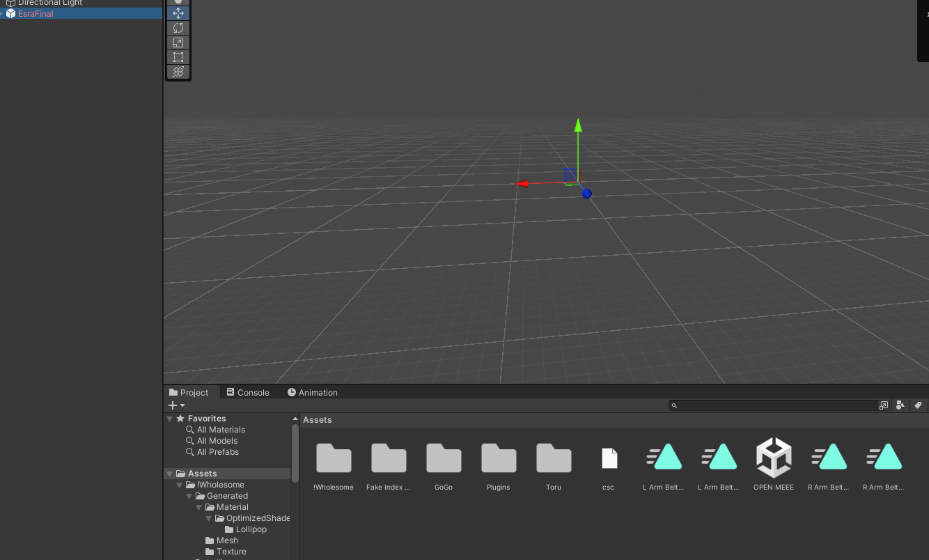Click the Project search input field

pyautogui.click(x=773, y=405)
